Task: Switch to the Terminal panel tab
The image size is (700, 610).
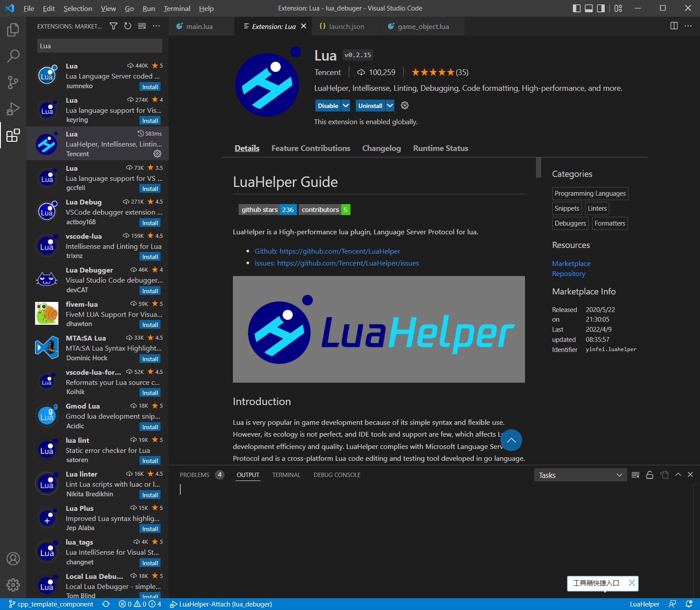Action: click(x=286, y=475)
